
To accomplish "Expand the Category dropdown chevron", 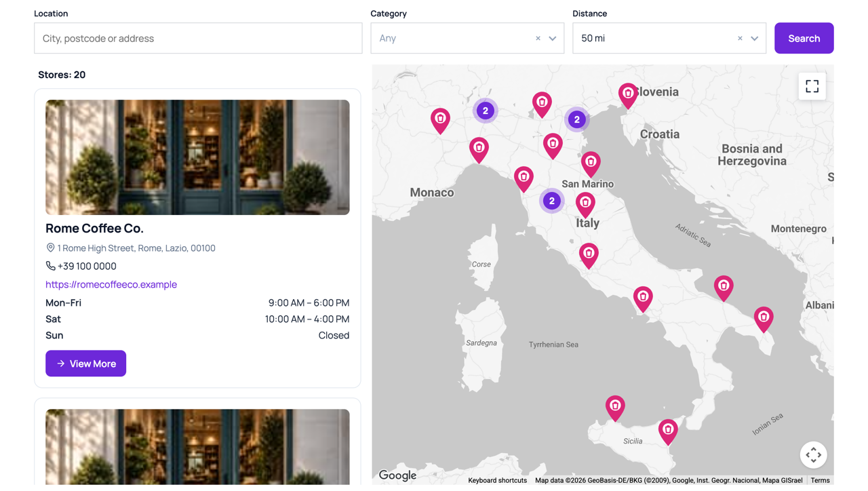I will coord(553,39).
